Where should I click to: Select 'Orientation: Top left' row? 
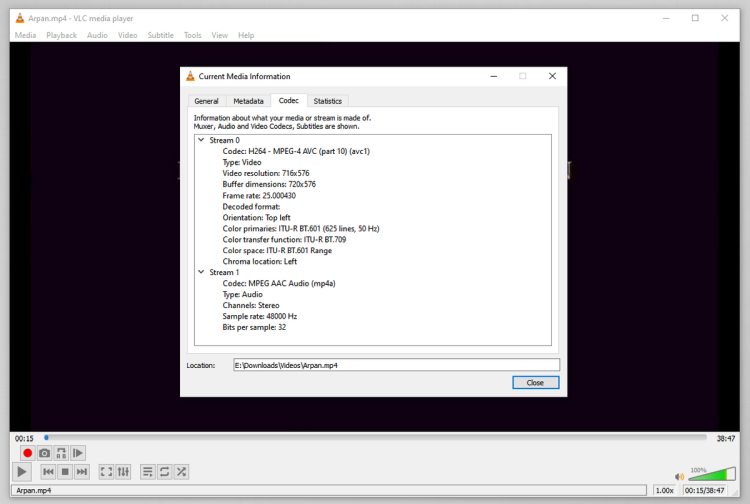256,217
